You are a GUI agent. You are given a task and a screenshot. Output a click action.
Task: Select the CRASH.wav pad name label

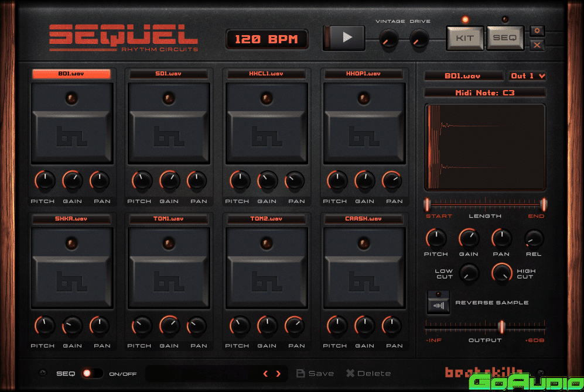coord(364,219)
